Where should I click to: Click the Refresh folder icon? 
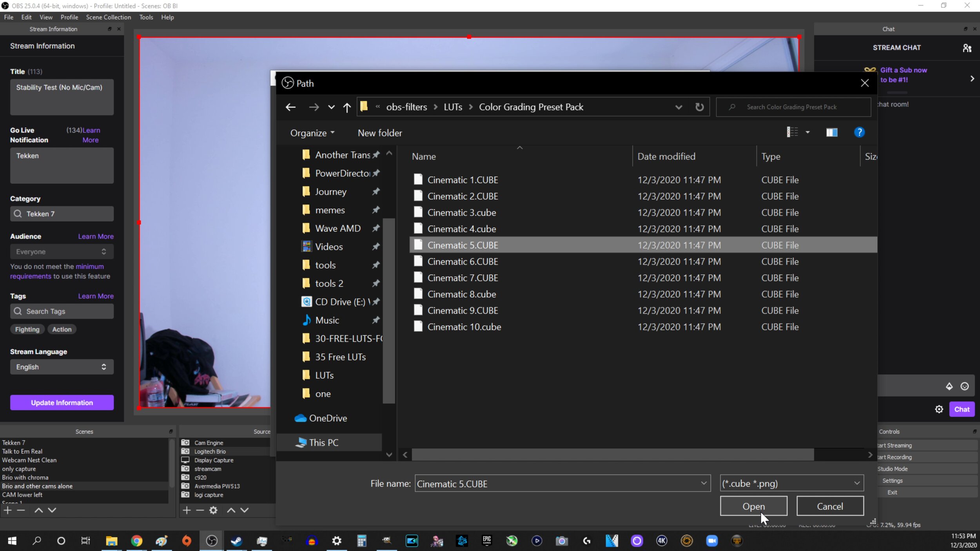[x=699, y=107]
